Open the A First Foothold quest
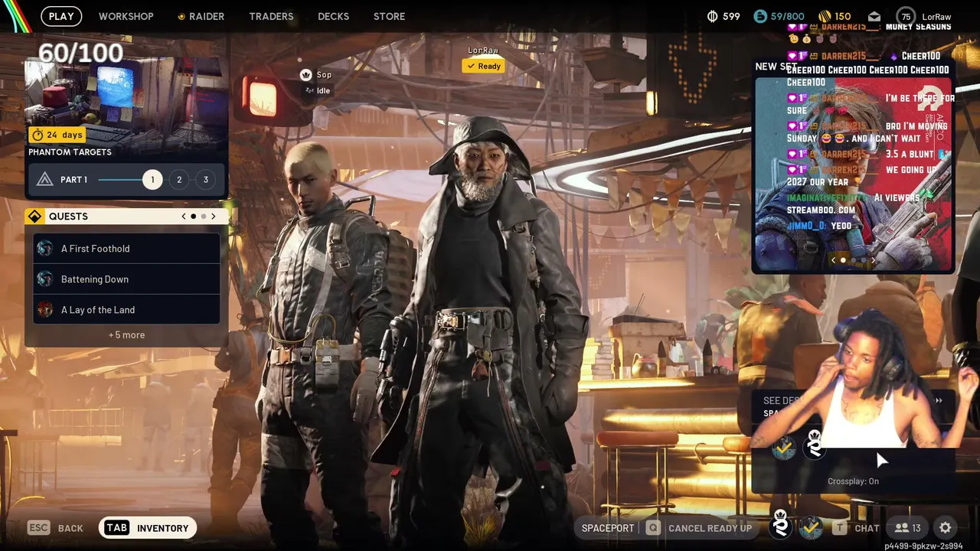The height and width of the screenshot is (551, 980). tap(126, 249)
